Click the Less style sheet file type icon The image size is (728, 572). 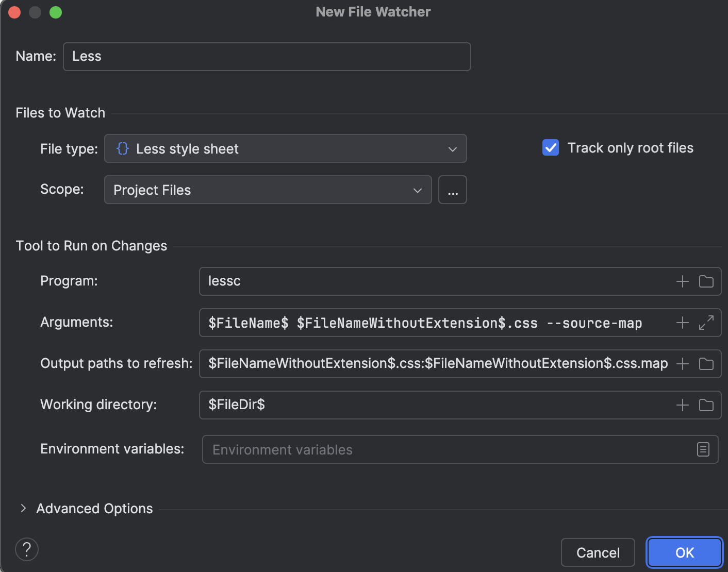tap(122, 148)
